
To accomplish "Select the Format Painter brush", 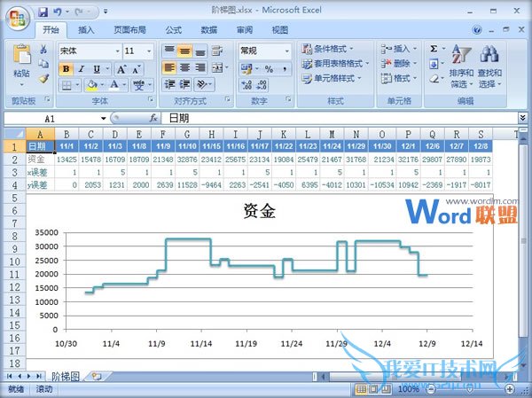I will coord(43,78).
